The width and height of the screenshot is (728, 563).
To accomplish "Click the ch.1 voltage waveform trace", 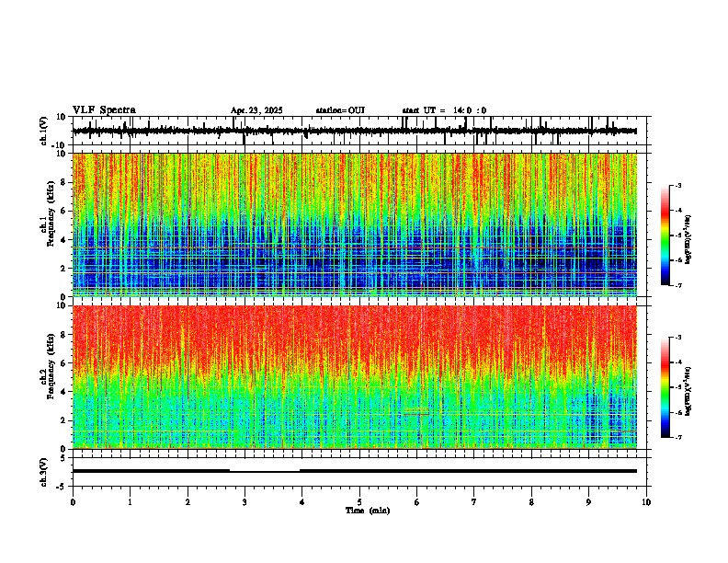I will [354, 131].
